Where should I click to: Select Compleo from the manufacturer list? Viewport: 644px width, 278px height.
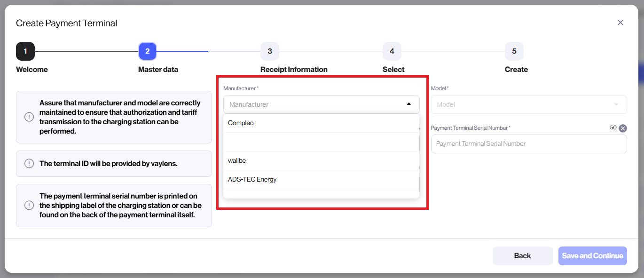[241, 123]
